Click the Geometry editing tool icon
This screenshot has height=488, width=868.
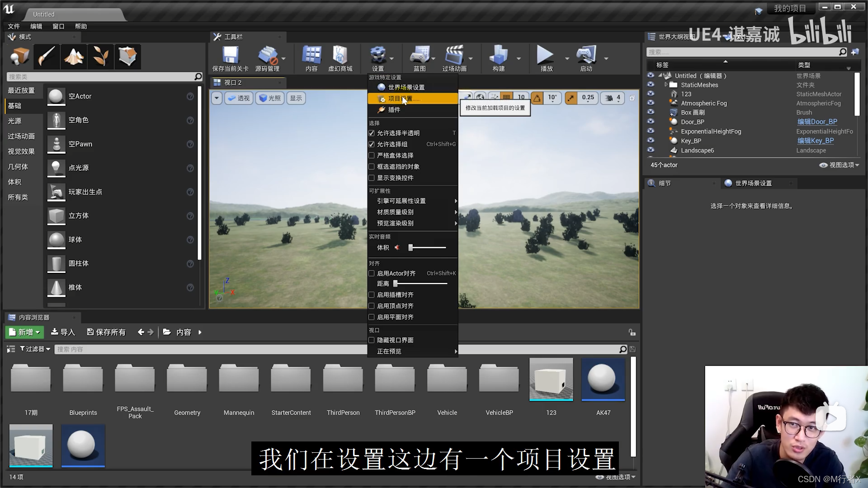tap(129, 56)
